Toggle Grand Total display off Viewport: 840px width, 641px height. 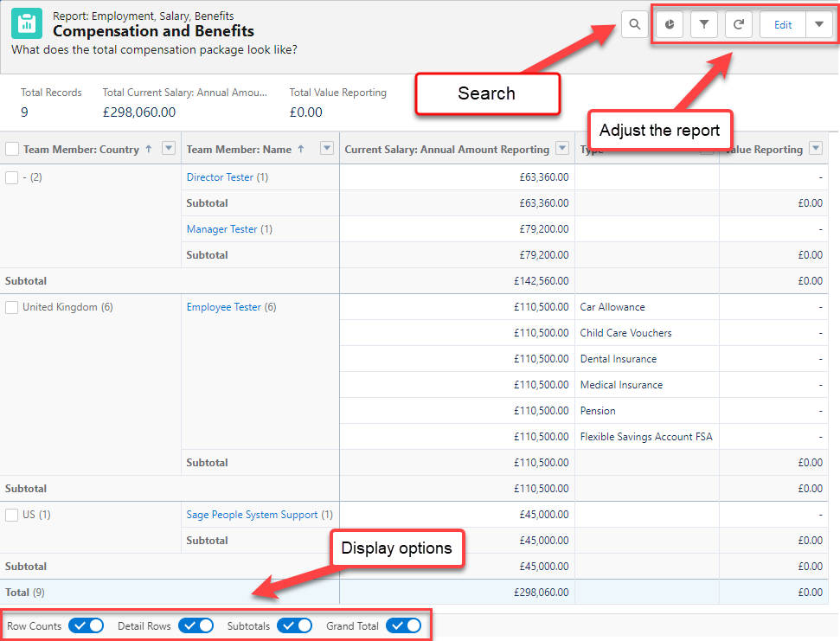point(403,625)
